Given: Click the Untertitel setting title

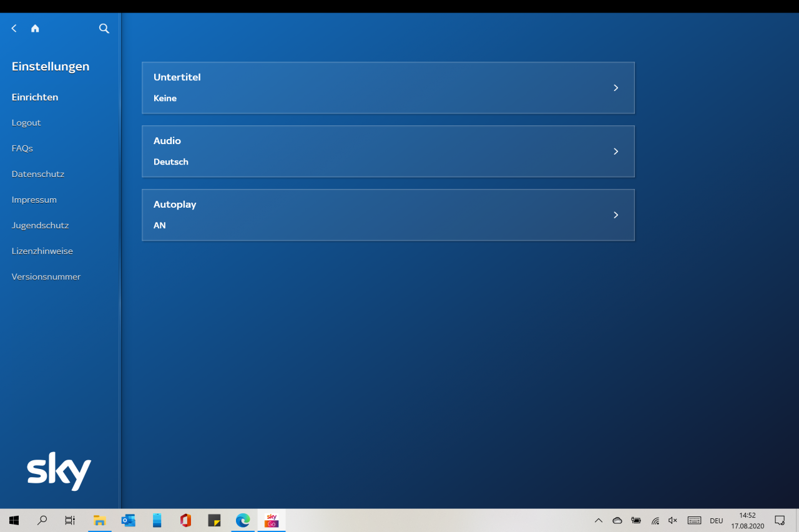Looking at the screenshot, I should click(x=177, y=77).
